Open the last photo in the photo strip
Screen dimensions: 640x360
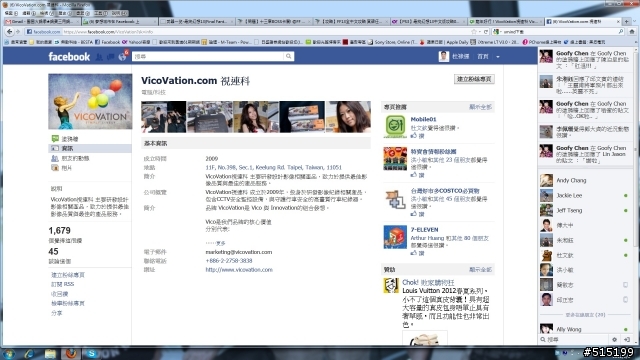(349, 117)
